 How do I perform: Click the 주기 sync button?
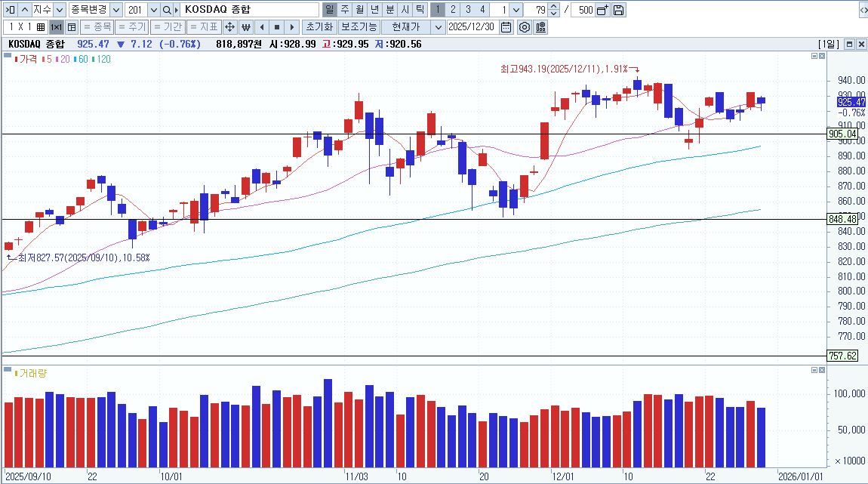click(x=132, y=26)
